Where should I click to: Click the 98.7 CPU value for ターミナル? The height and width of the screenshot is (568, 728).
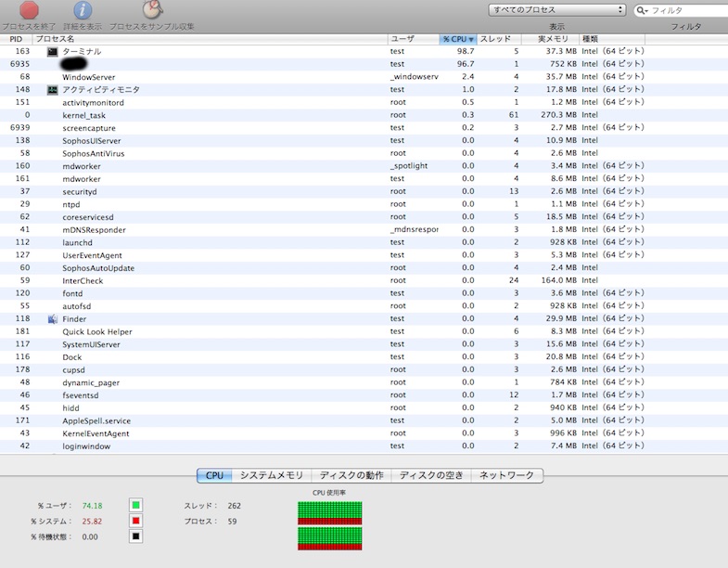point(466,51)
